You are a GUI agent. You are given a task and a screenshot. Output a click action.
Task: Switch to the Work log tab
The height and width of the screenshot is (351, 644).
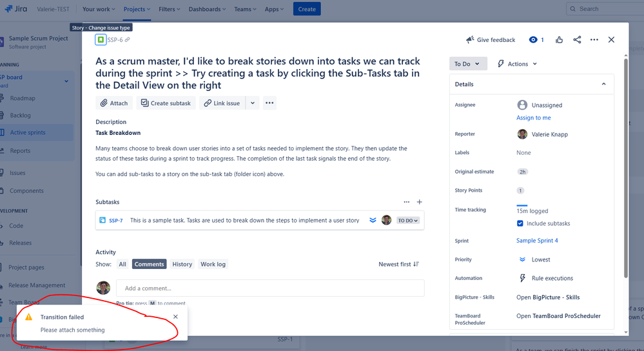213,265
